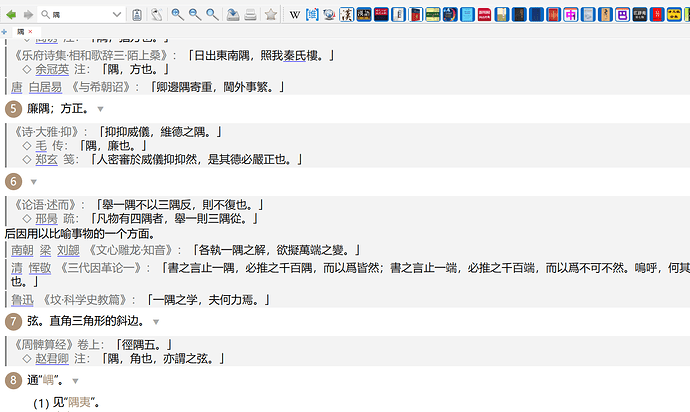This screenshot has width=690, height=412.
Task: Click the citation 《周髀算经》卷上
Action: 57,345
